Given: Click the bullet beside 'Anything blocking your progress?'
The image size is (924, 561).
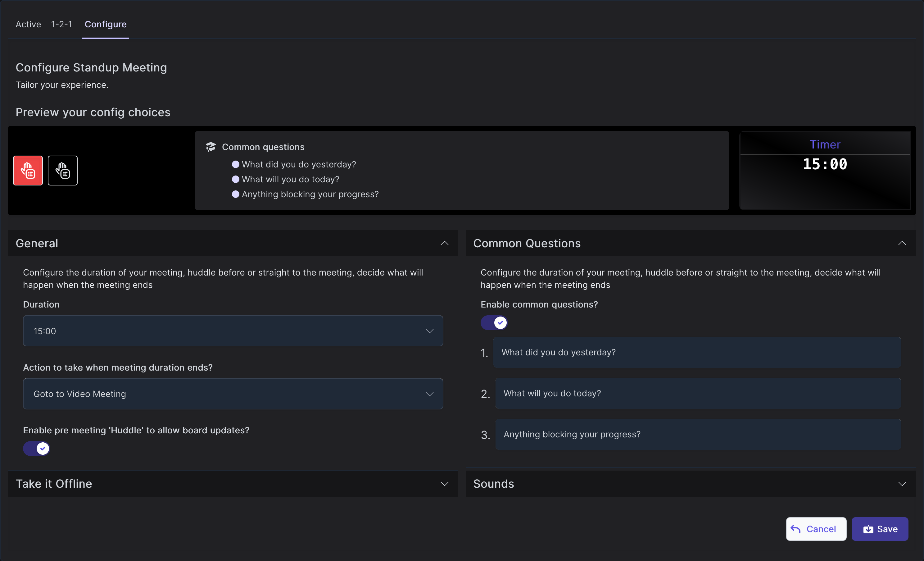Looking at the screenshot, I should tap(235, 194).
